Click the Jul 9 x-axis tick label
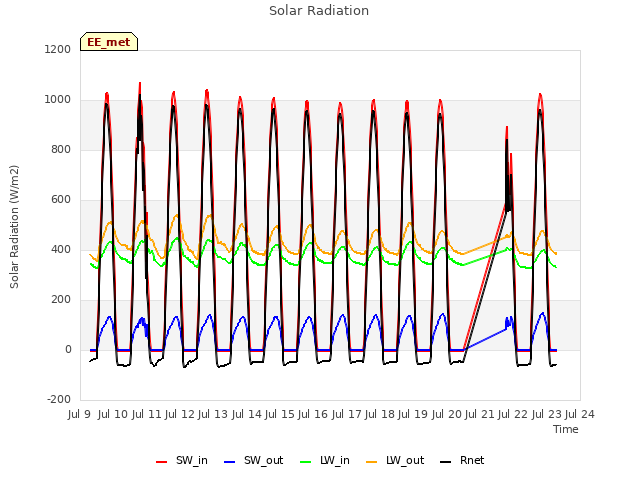This screenshot has height=480, width=640. click(80, 415)
